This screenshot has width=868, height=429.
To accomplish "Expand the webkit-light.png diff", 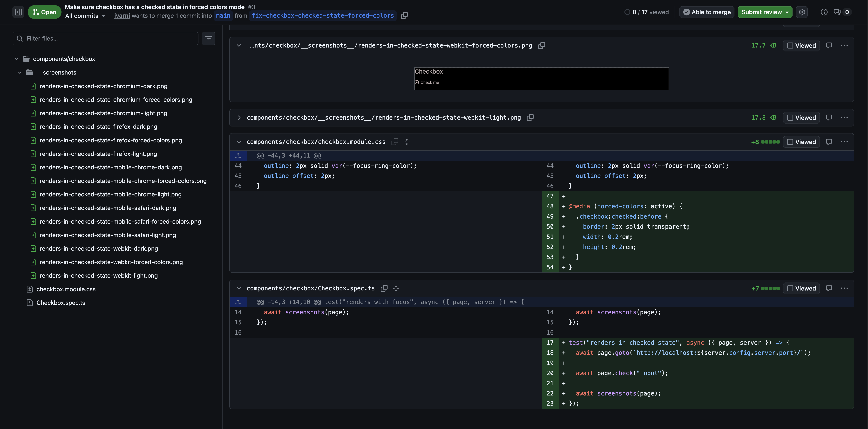I will coord(239,118).
